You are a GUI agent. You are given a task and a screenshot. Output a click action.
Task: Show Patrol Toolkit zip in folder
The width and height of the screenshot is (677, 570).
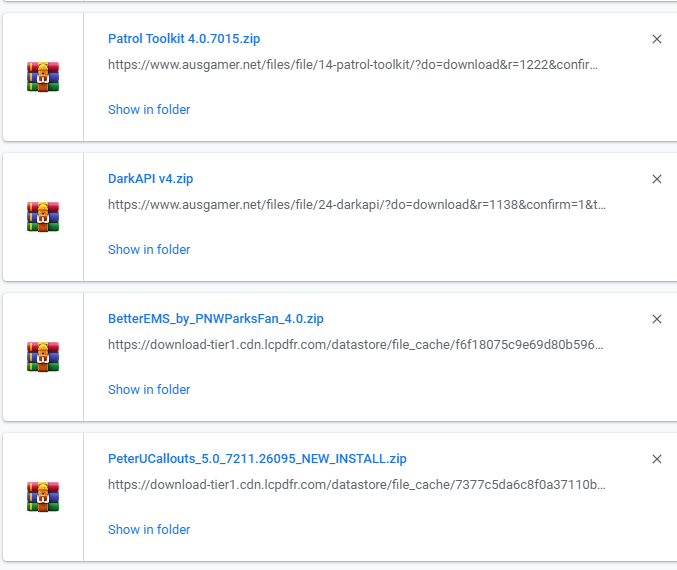(149, 110)
